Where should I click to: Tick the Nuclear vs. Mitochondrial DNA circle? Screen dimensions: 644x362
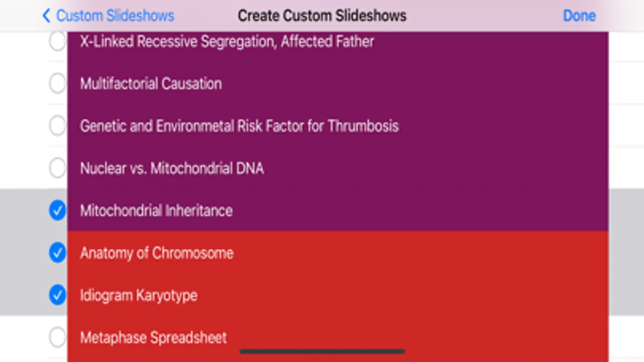tap(57, 168)
